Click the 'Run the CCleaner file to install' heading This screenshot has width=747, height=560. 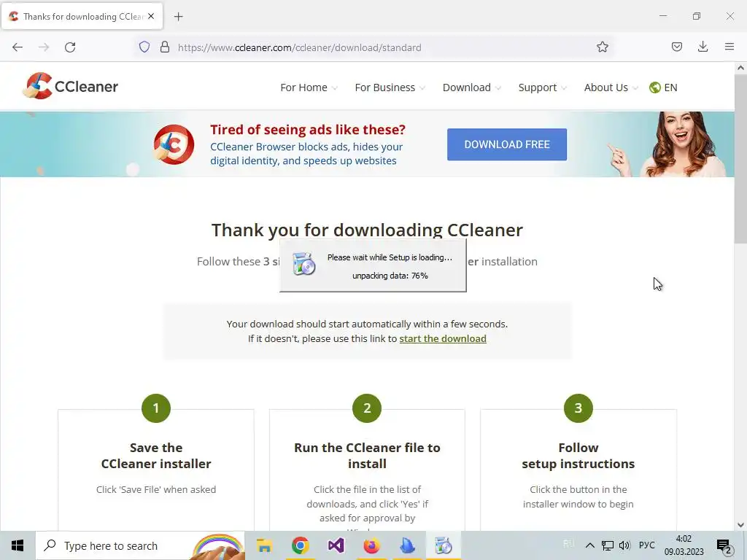(x=367, y=456)
